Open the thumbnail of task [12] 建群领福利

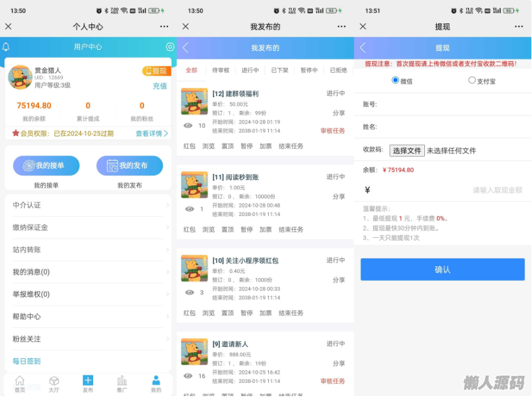pos(195,101)
